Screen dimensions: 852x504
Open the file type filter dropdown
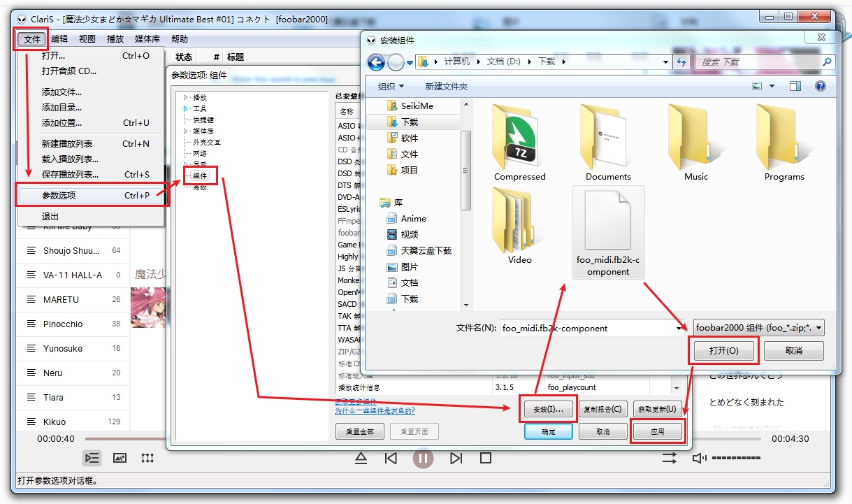758,328
